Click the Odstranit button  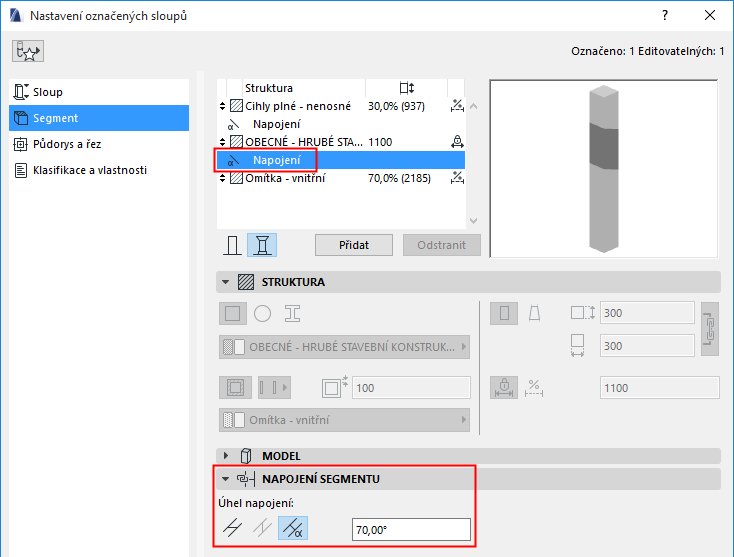[441, 245]
